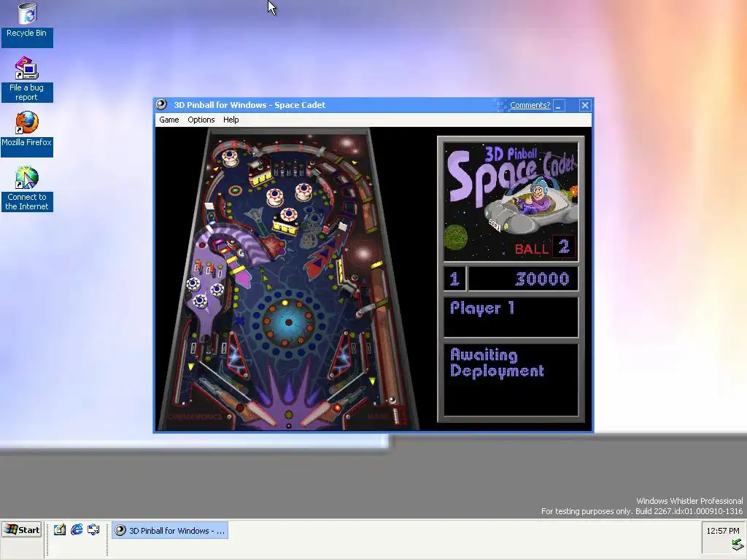The height and width of the screenshot is (560, 747).
Task: Click the system tray network icon
Action: pyautogui.click(x=738, y=544)
